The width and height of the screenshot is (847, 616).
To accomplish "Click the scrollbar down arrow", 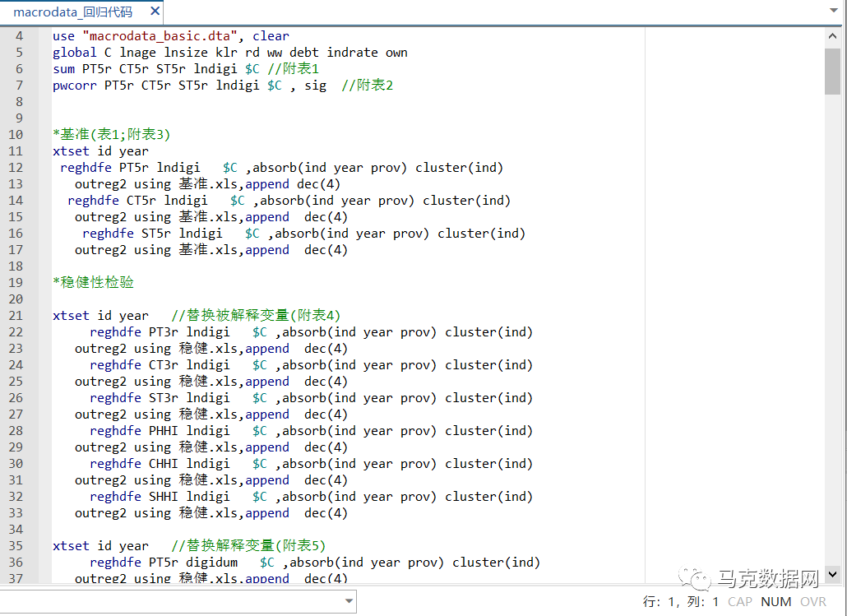I will pos(832,574).
